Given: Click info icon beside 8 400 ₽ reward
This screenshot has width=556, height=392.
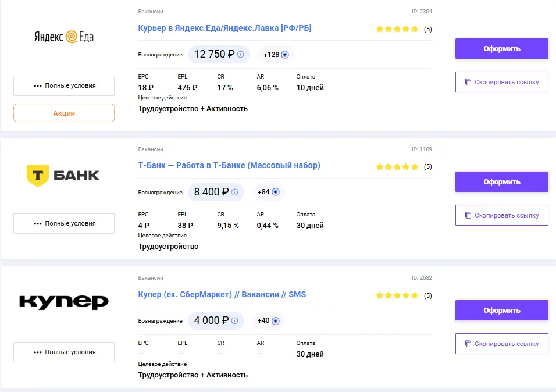Looking at the screenshot, I should tap(235, 192).
